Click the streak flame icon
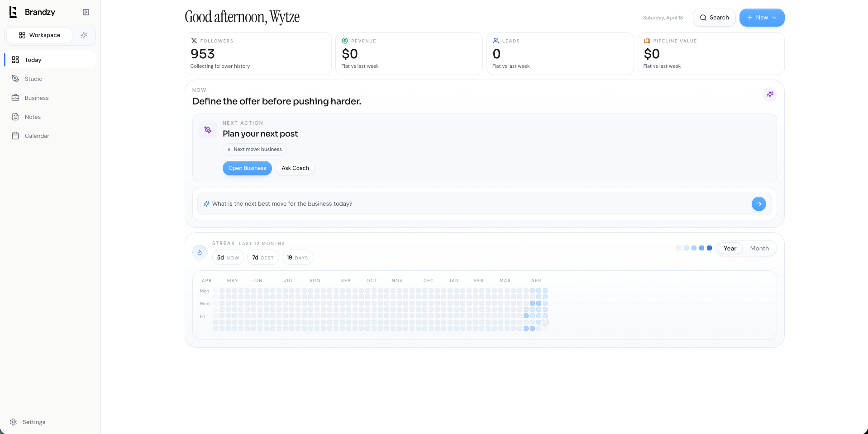Viewport: 868px width, 434px height. (x=200, y=252)
